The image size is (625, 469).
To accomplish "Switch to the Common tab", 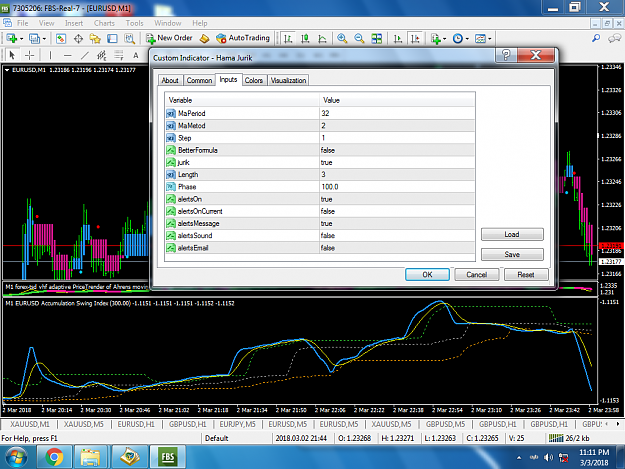I will point(199,80).
